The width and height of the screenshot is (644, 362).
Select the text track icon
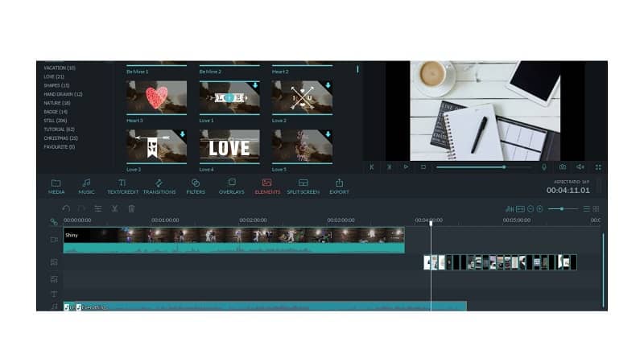(x=54, y=294)
